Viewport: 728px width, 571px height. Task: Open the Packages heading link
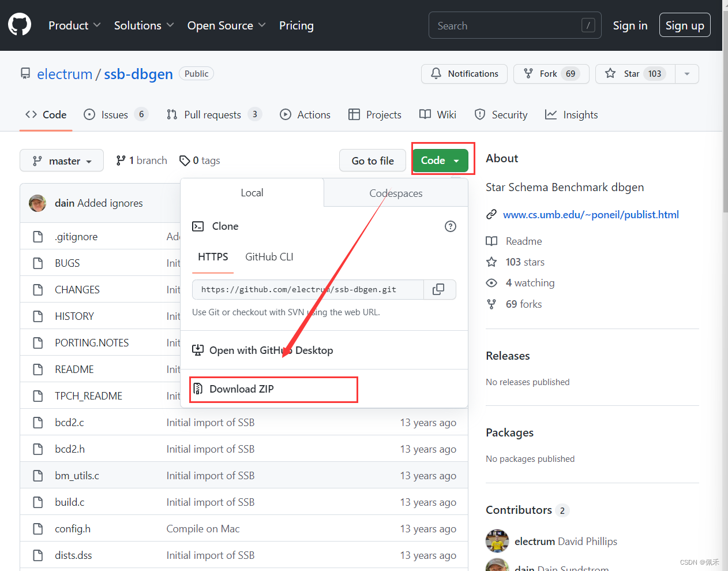pos(509,432)
